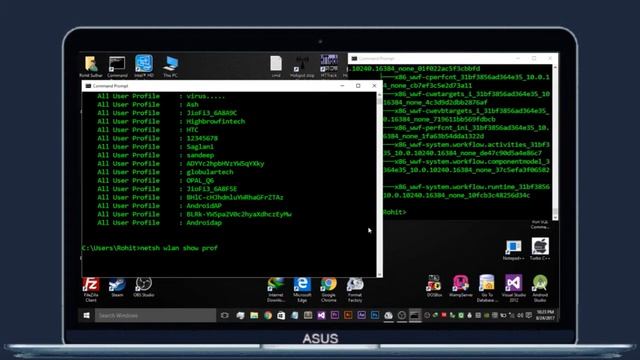Open Go To Database desktop shortcut
This screenshot has height=360, width=640.
coord(487,288)
